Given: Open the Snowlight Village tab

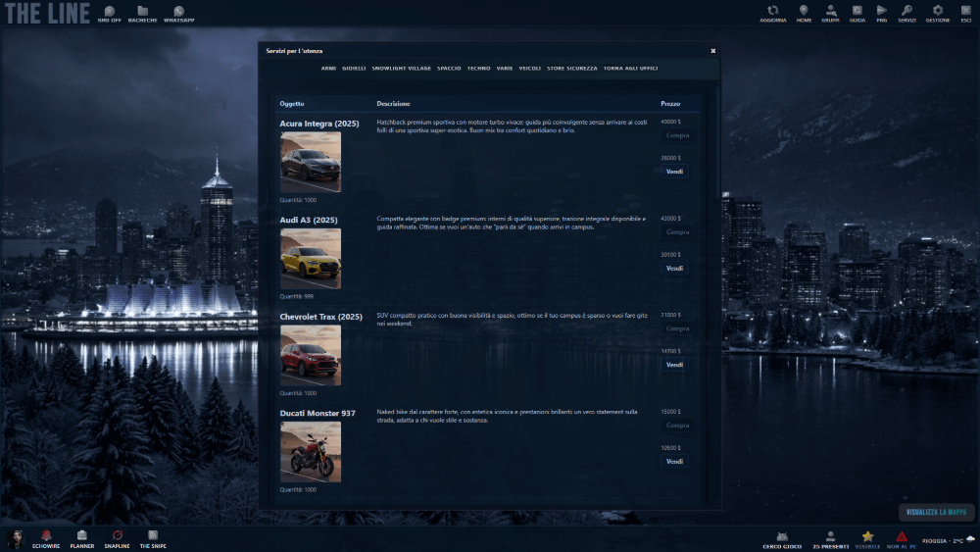Looking at the screenshot, I should [x=401, y=68].
